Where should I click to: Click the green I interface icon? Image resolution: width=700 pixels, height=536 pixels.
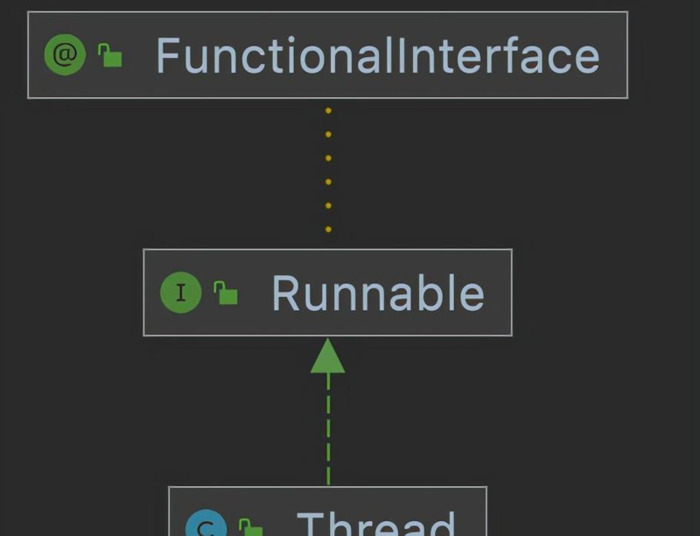pos(181,293)
